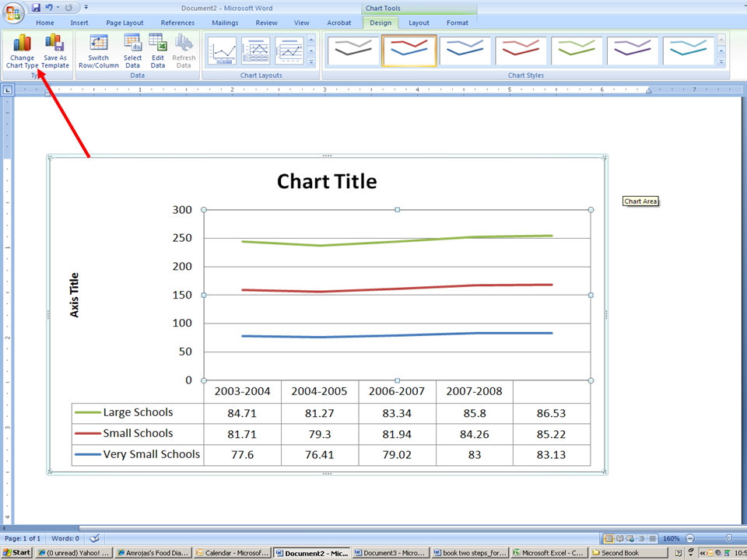Click the Words: 0 count in status bar
This screenshot has width=747, height=560.
click(x=65, y=538)
